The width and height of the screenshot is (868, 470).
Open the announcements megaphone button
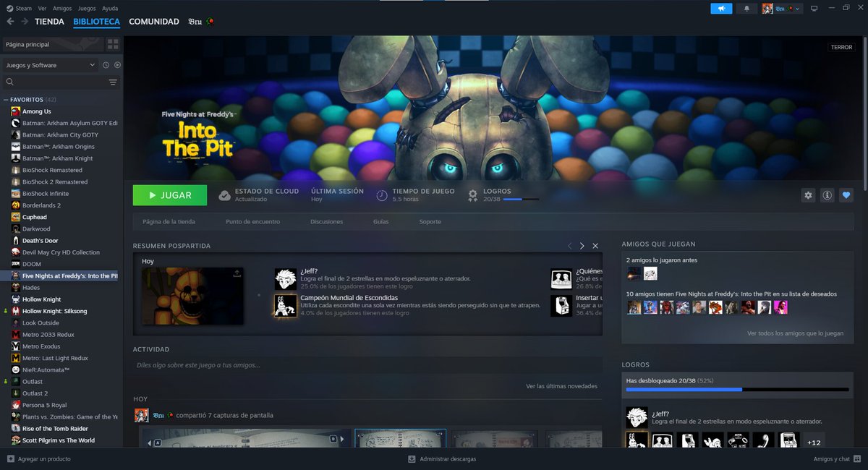pyautogui.click(x=721, y=9)
